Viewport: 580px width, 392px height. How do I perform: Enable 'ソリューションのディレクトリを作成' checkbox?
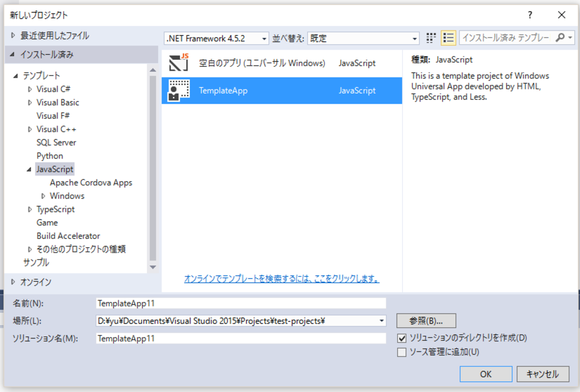[402, 338]
